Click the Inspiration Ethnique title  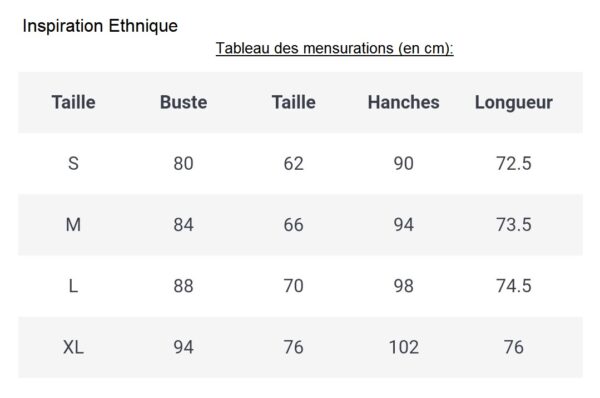tap(100, 26)
